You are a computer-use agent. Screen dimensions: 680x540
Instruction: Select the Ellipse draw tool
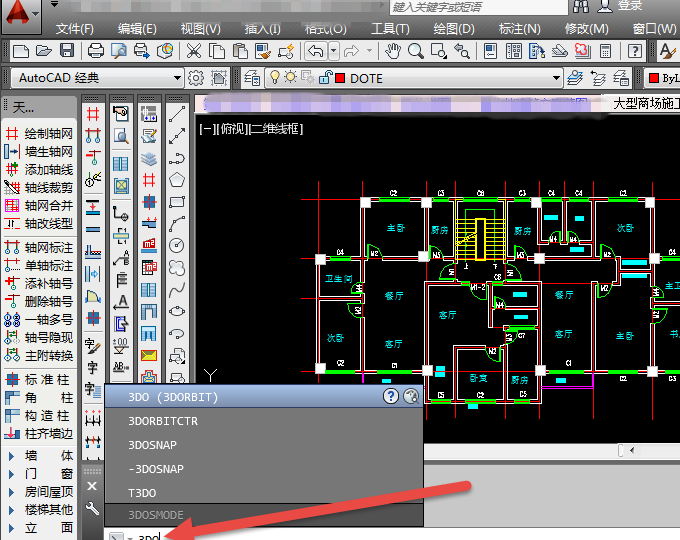pyautogui.click(x=177, y=311)
